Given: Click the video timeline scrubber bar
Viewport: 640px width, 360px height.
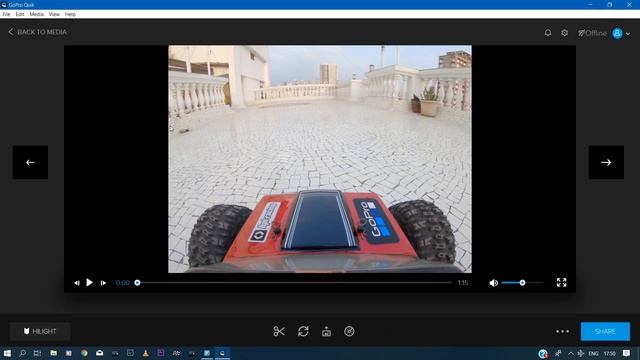Looking at the screenshot, I should 294,282.
